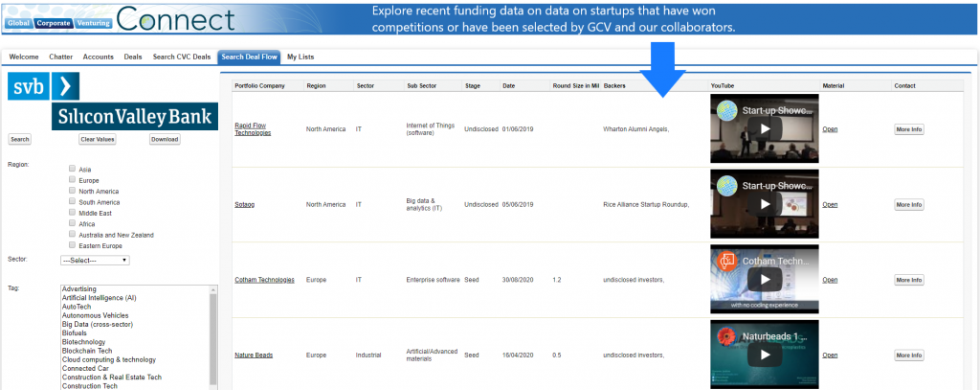The image size is (980, 390).
Task: Click the svb logo icon
Action: (43, 86)
